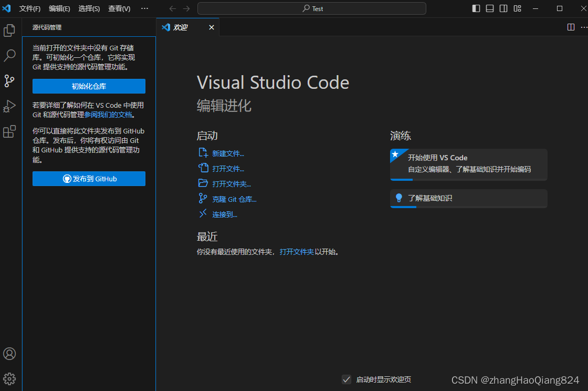Open the Explorer view in activity bar
This screenshot has width=588, height=391.
coord(9,30)
